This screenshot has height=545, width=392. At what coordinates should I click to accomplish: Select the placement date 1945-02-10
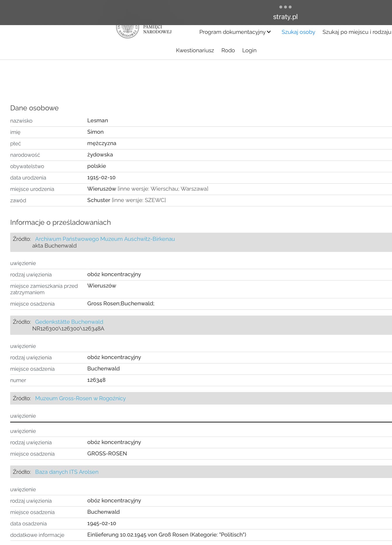[102, 524]
